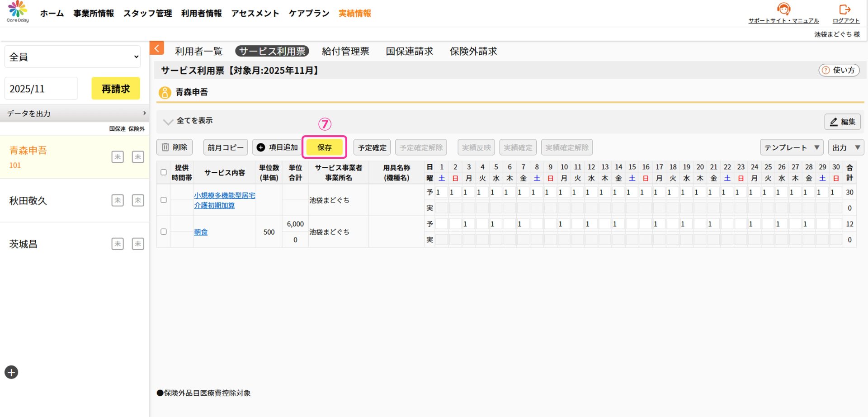Switch to the 給付管理票 tab
The width and height of the screenshot is (868, 417).
[345, 51]
